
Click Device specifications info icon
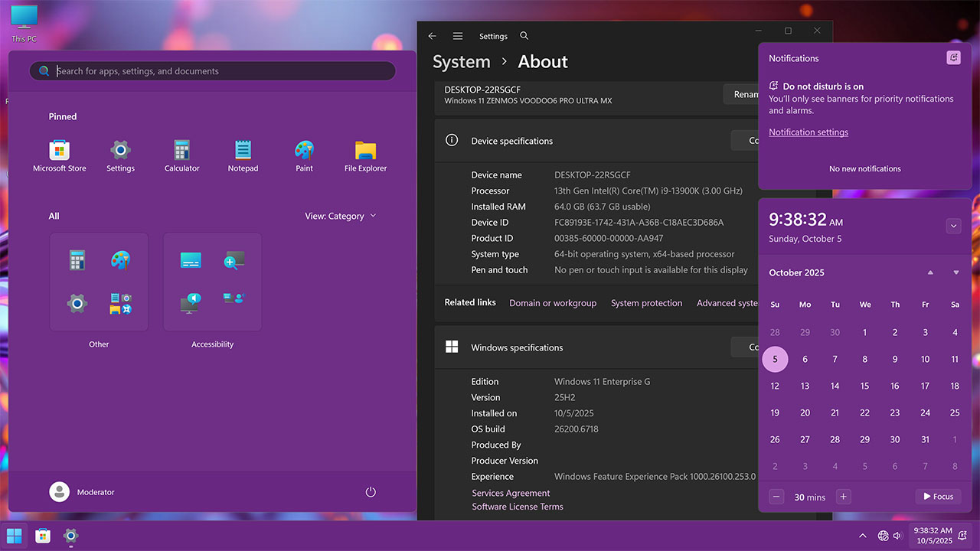click(452, 140)
